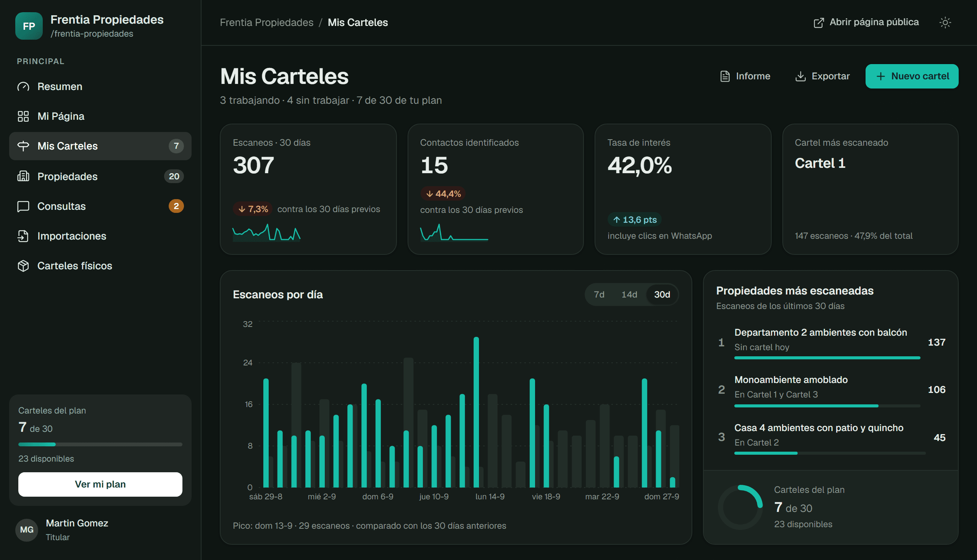Click the Mi Página grid icon
Image resolution: width=977 pixels, height=560 pixels.
pyautogui.click(x=23, y=116)
